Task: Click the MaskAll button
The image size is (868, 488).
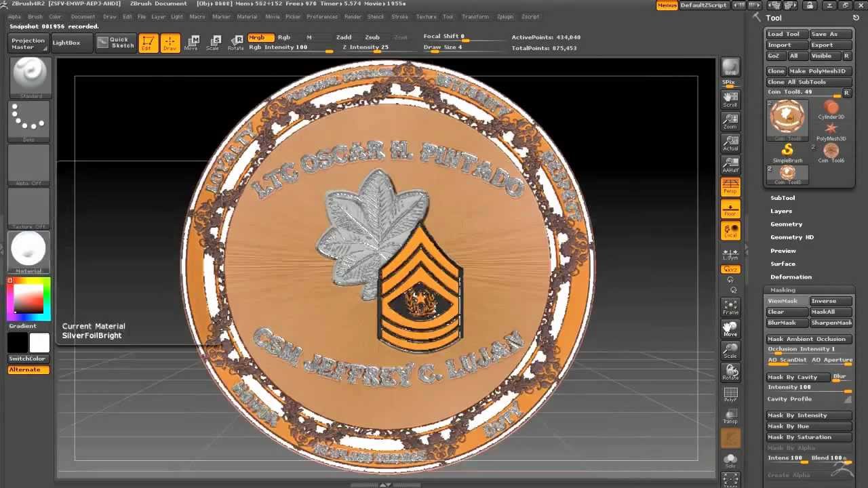Action: click(x=831, y=312)
